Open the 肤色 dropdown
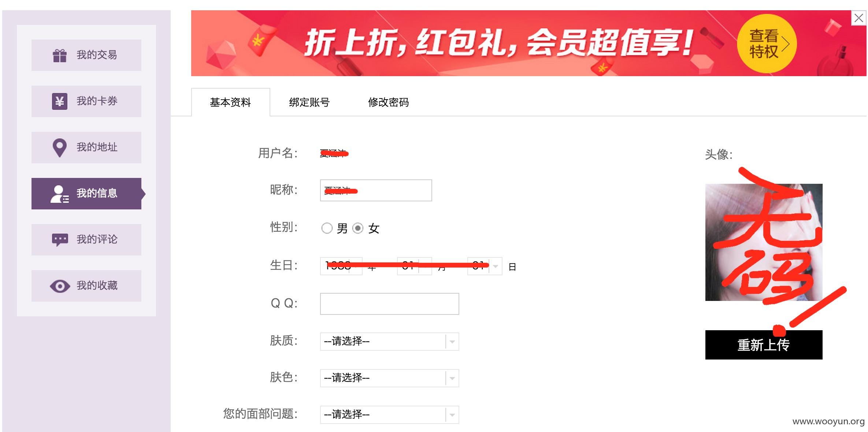 click(389, 378)
